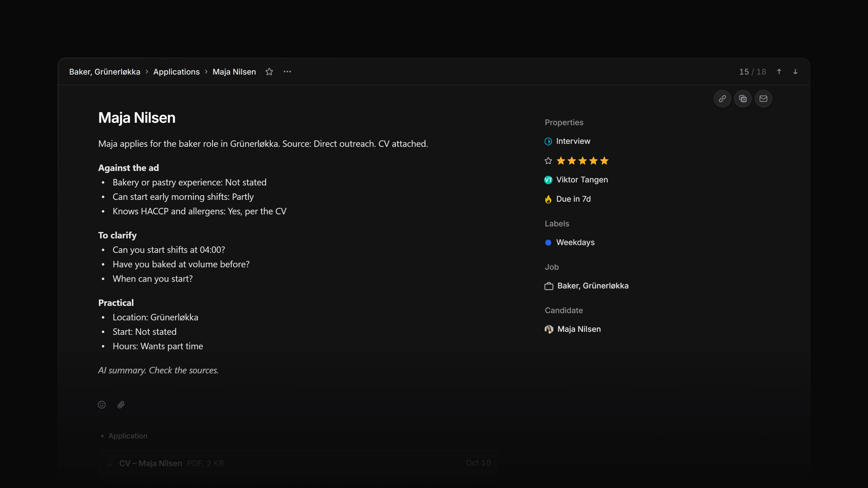Screen dimensions: 868x488
Task: Attach a file with paperclip icon
Action: click(121, 404)
